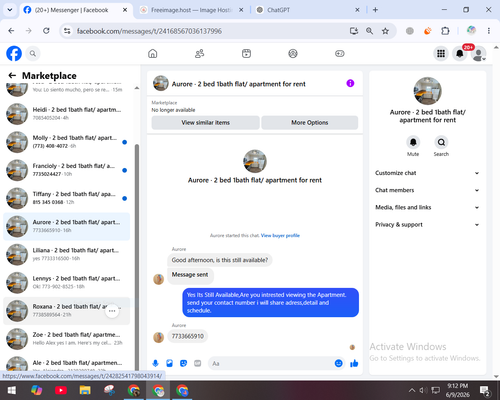
Task: Send a voice clip with microphone icon
Action: click(155, 363)
